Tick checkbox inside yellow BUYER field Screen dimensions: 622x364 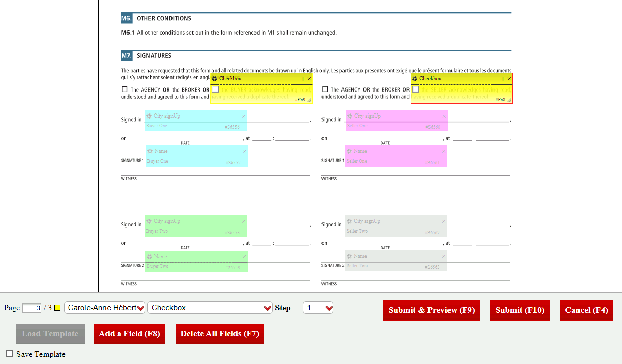click(x=216, y=89)
